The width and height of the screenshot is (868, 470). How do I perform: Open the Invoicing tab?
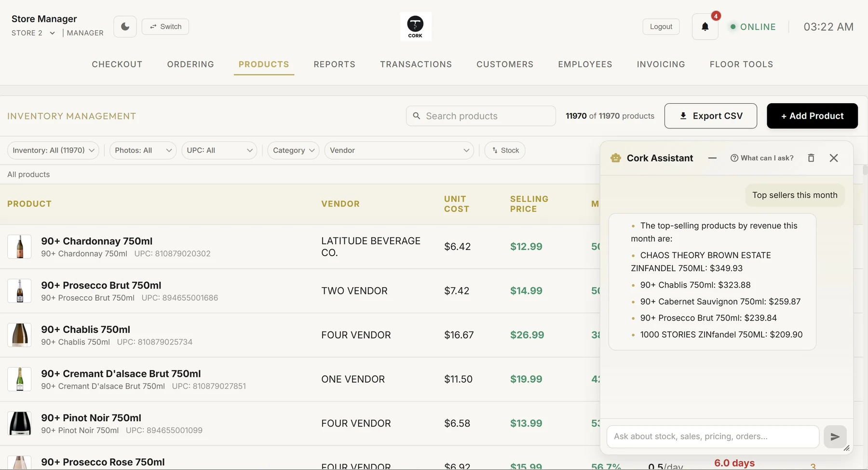pos(661,64)
